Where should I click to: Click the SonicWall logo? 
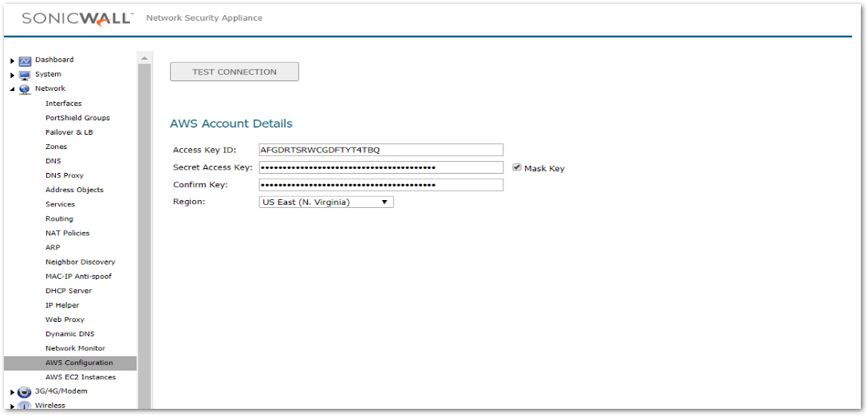click(x=77, y=18)
